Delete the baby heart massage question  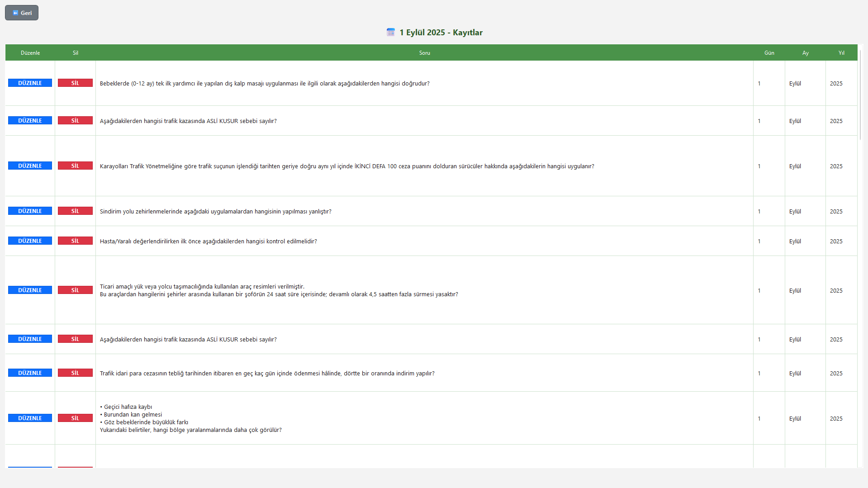click(x=75, y=83)
